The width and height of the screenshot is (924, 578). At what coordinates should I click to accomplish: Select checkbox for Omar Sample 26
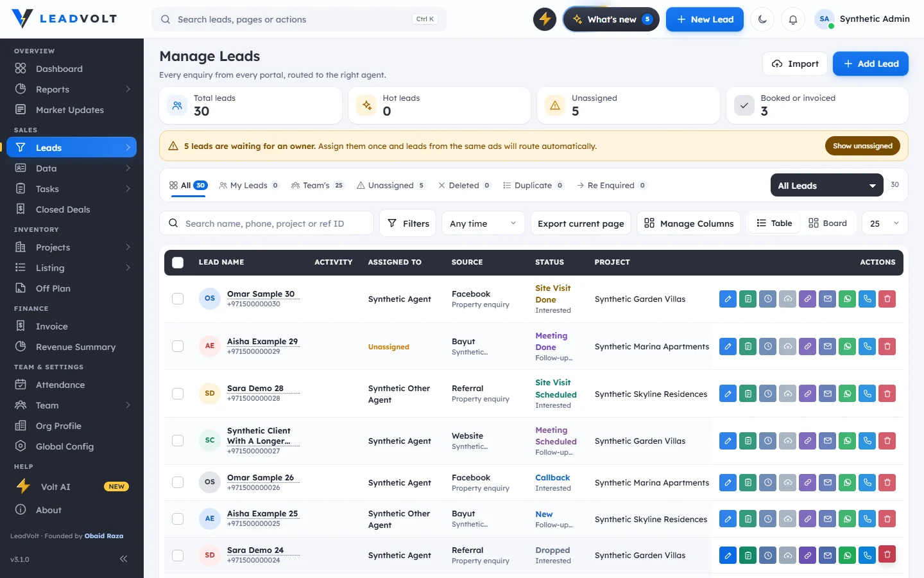pyautogui.click(x=178, y=482)
